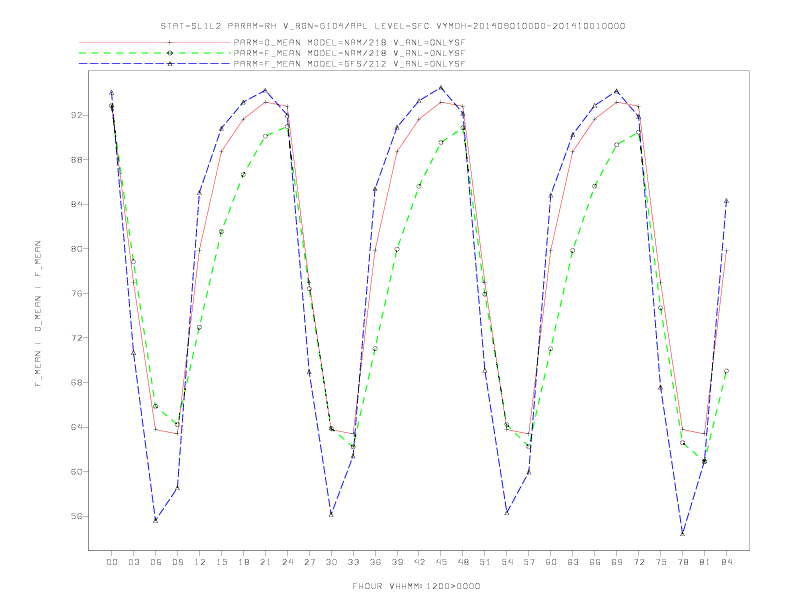Select legend entry PARM=F_MEAN MODEL=GFS/212
The image size is (792, 612).
click(x=349, y=64)
